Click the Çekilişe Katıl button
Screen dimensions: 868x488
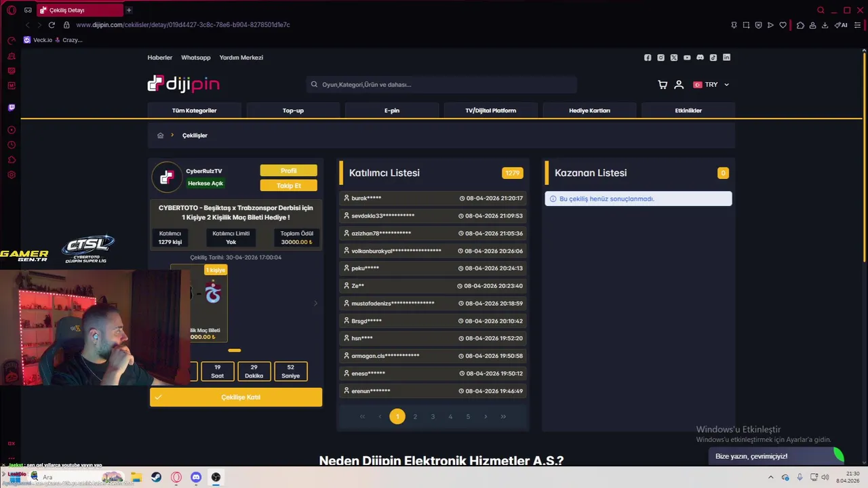tap(236, 397)
